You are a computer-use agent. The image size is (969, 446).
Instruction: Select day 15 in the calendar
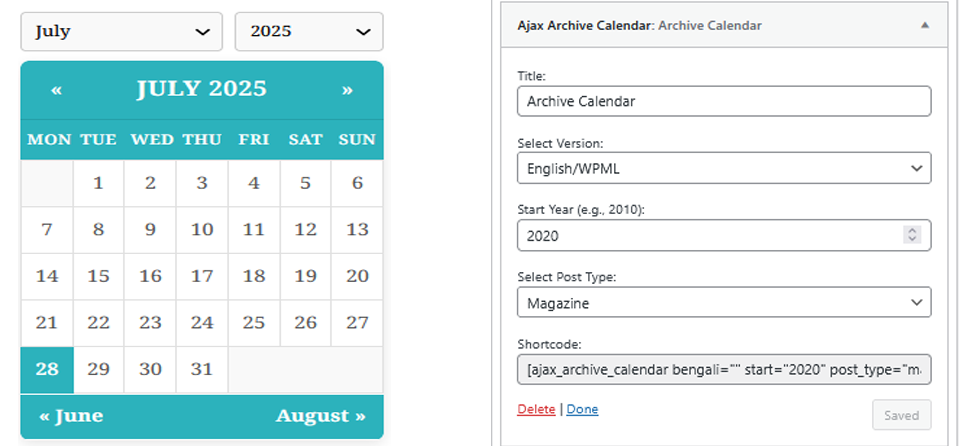pyautogui.click(x=98, y=276)
